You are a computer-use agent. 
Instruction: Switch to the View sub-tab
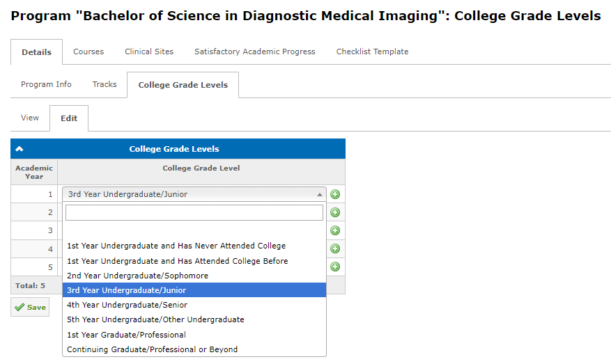pos(30,118)
